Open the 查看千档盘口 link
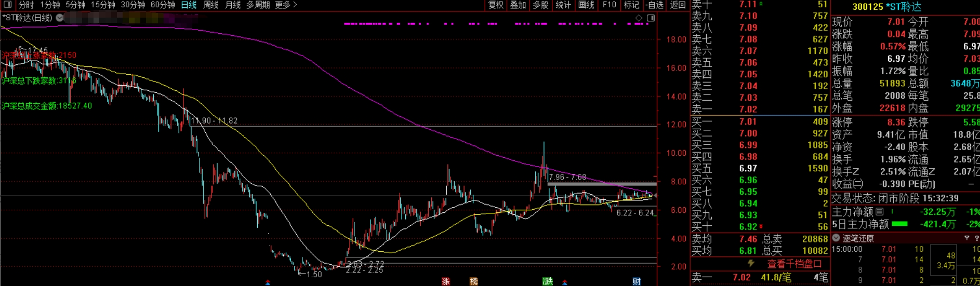 794,264
